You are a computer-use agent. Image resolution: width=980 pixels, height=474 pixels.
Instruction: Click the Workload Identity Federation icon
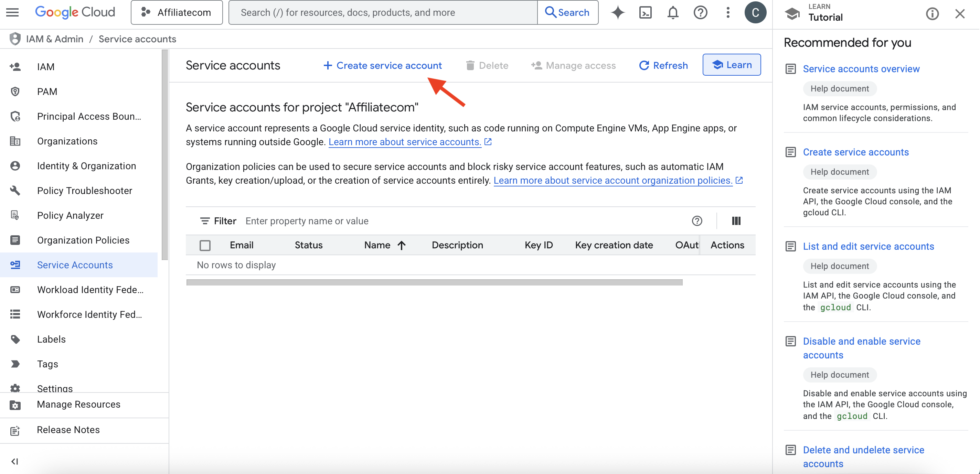[15, 290]
